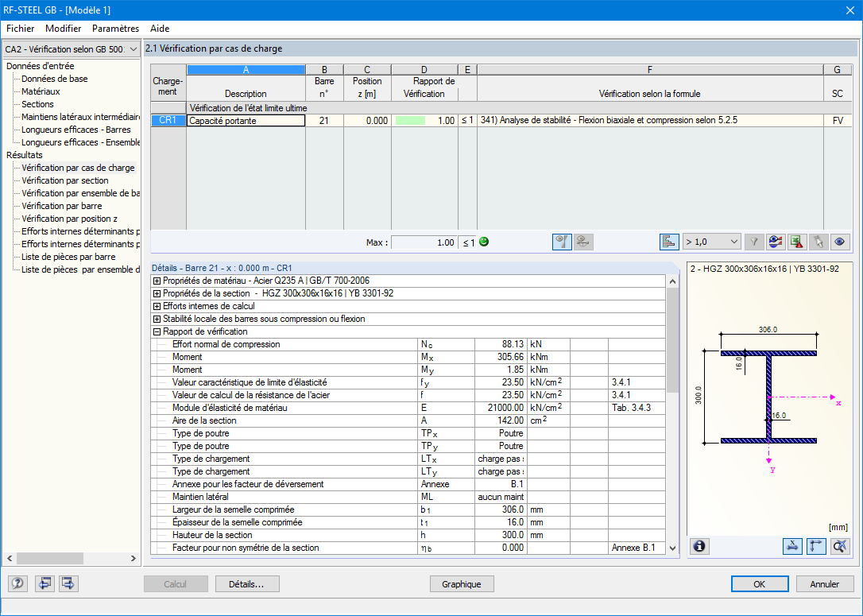
Task: Click the value 305.66 for Moment Mx
Action: [x=501, y=357]
